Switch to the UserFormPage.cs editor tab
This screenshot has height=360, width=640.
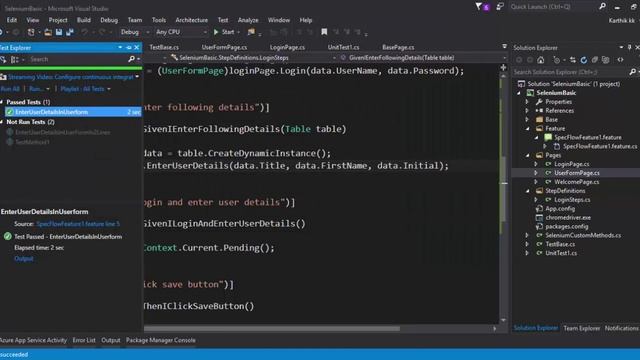tap(224, 47)
